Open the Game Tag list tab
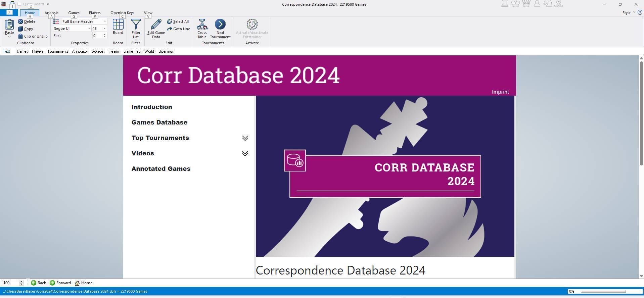The height and width of the screenshot is (298, 644). tap(132, 51)
